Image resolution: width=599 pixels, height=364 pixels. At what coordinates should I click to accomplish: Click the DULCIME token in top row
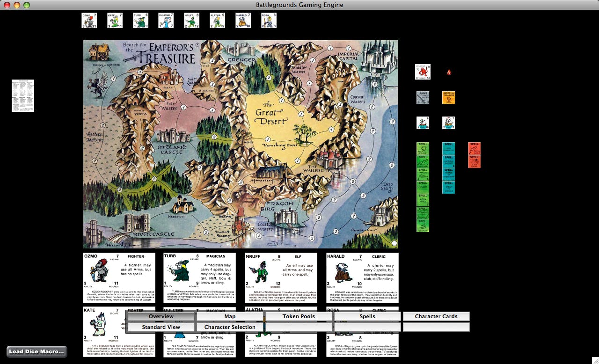pos(166,21)
